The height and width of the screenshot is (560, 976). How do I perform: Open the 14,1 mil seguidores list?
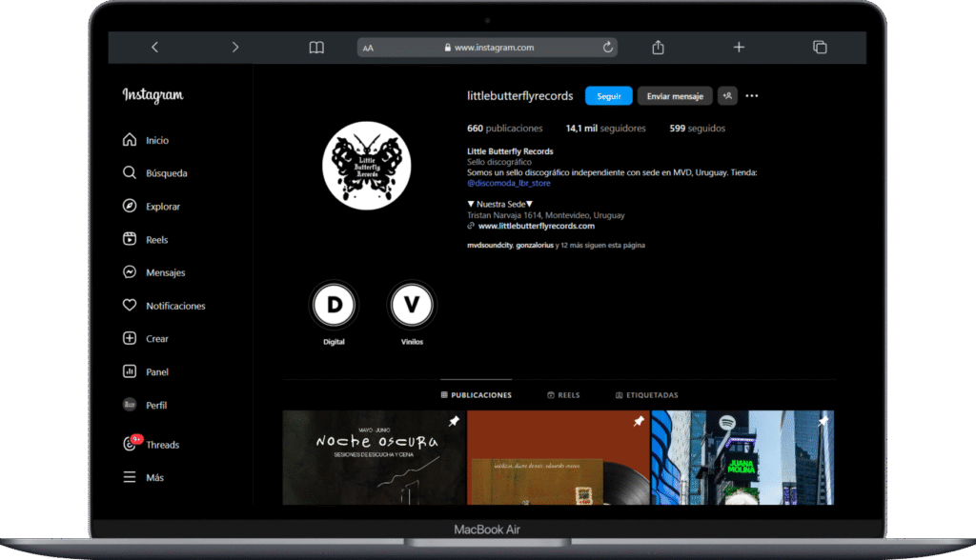click(605, 129)
